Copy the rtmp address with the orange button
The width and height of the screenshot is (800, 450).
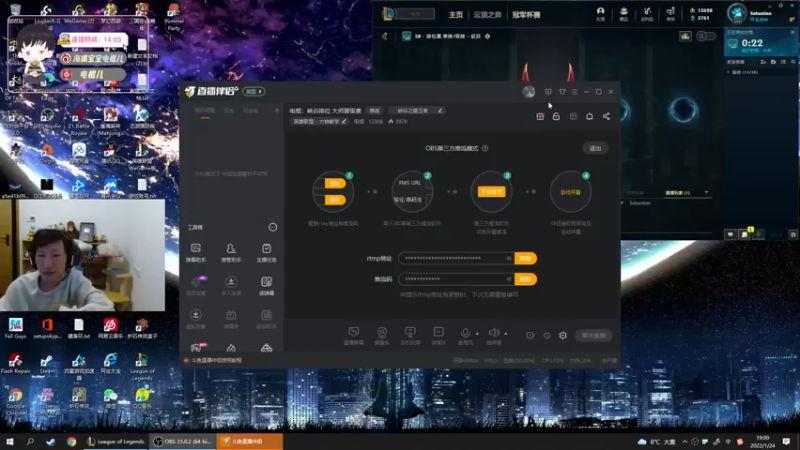pyautogui.click(x=526, y=258)
